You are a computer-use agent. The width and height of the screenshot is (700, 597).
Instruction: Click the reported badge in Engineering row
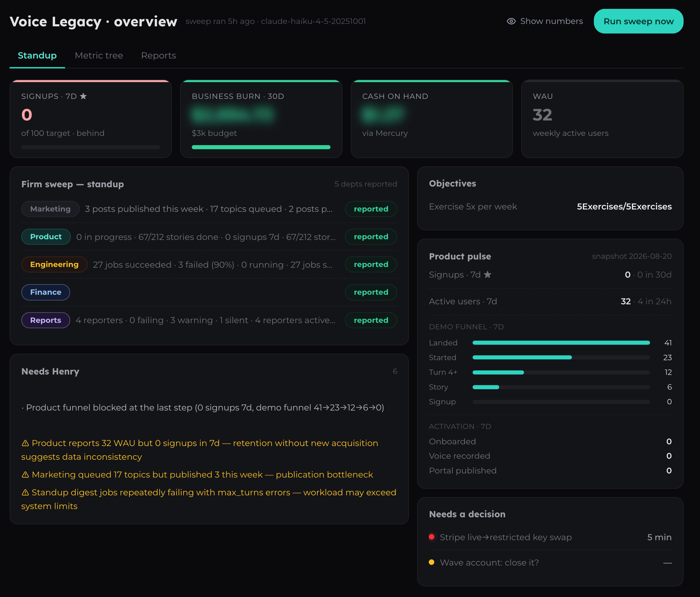click(x=371, y=264)
